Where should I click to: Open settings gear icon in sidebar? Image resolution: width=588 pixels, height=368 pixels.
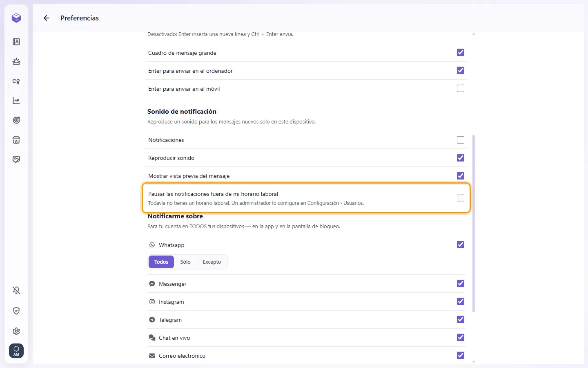[x=16, y=331]
